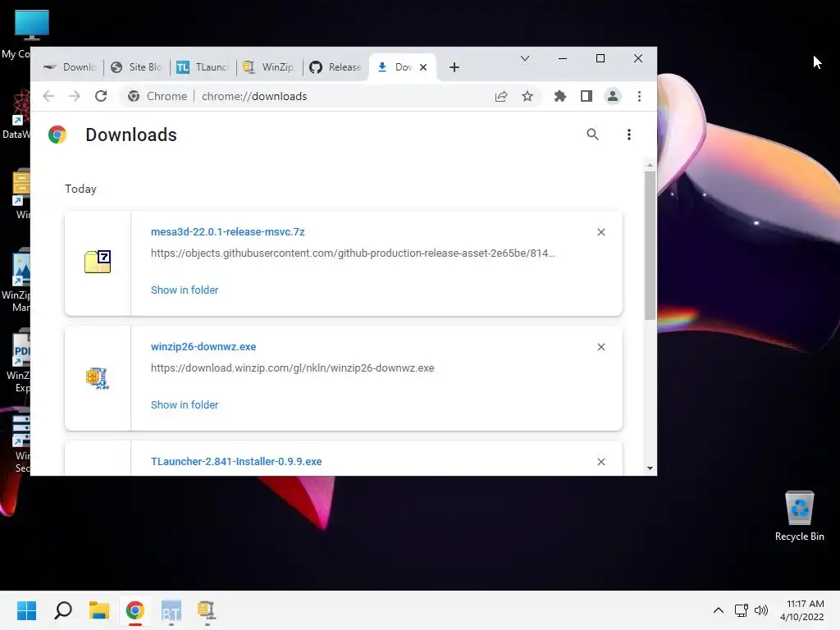Open Downloads page more actions menu
The height and width of the screenshot is (630, 840).
629,135
